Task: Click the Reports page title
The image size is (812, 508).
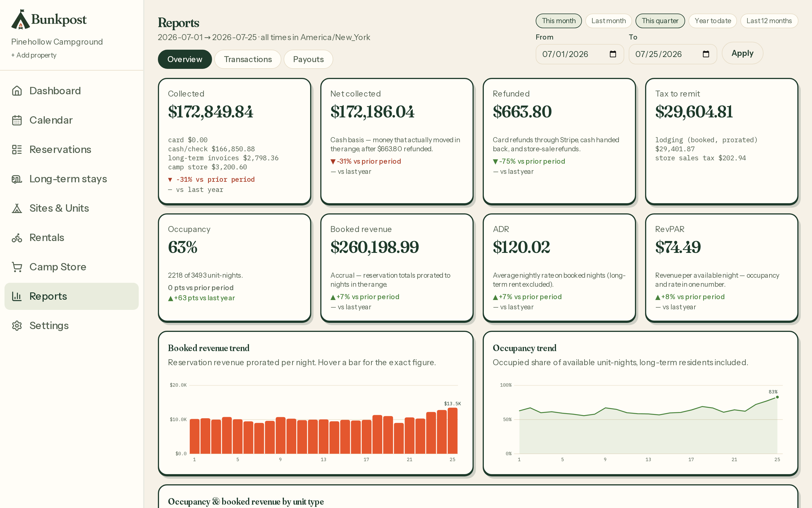Action: [178, 23]
